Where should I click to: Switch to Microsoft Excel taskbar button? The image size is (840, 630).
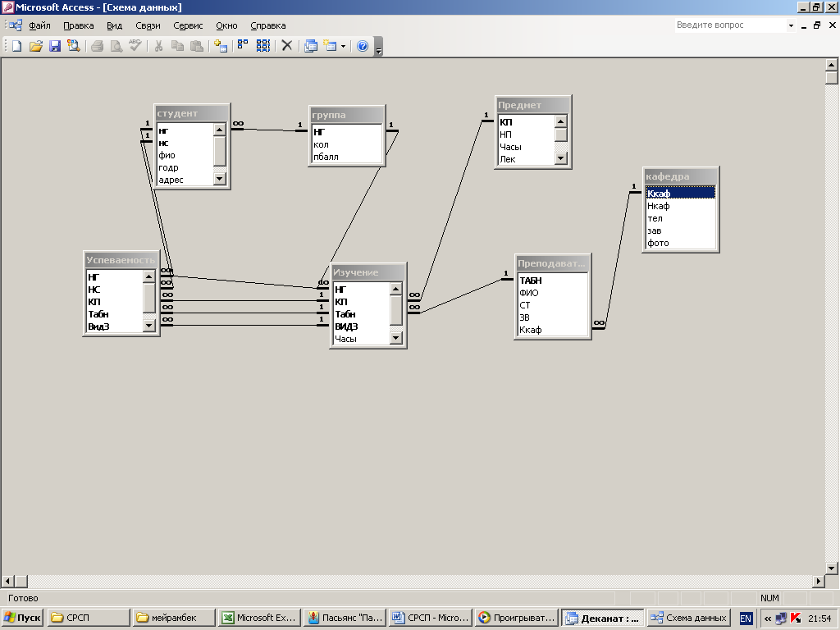click(x=259, y=618)
